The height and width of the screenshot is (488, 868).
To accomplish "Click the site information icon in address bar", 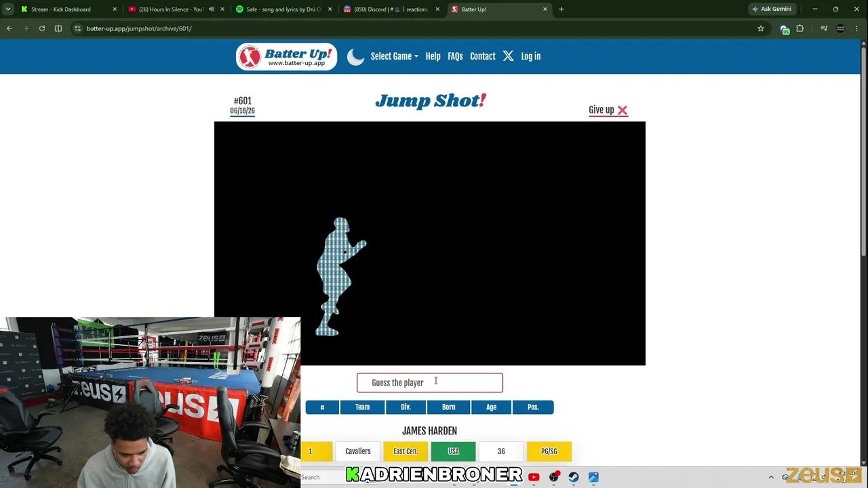I will coord(78,28).
